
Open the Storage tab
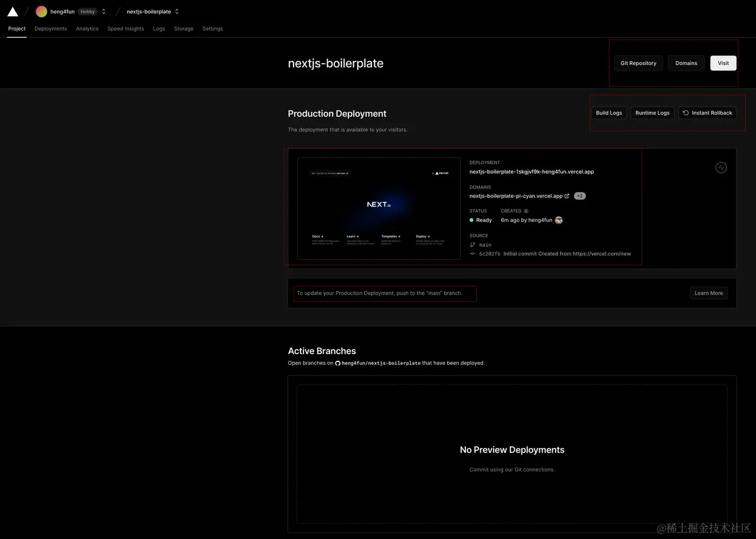point(184,29)
